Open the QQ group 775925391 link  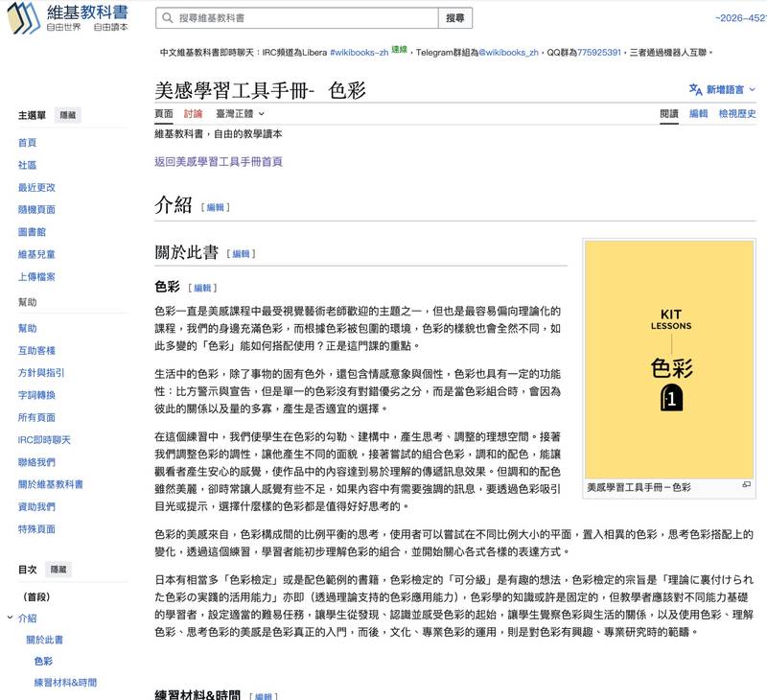(598, 53)
